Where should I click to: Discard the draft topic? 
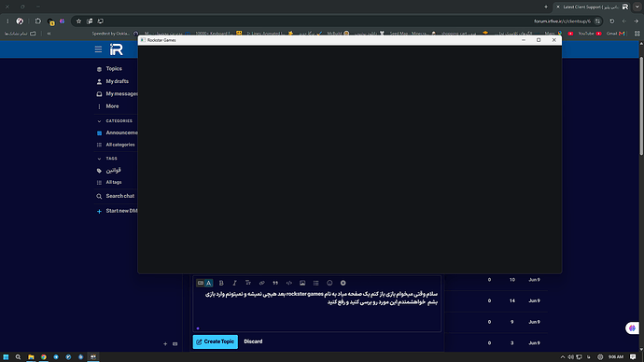click(x=253, y=341)
